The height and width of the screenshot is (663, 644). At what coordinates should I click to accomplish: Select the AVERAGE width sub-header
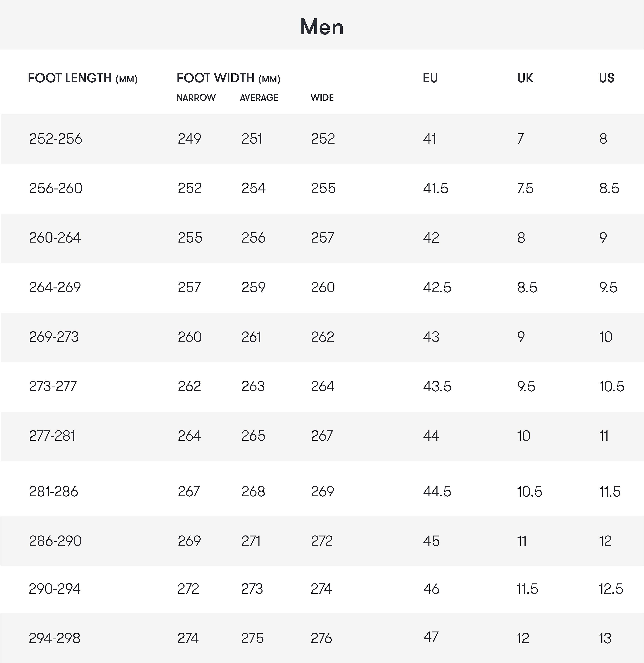point(259,98)
